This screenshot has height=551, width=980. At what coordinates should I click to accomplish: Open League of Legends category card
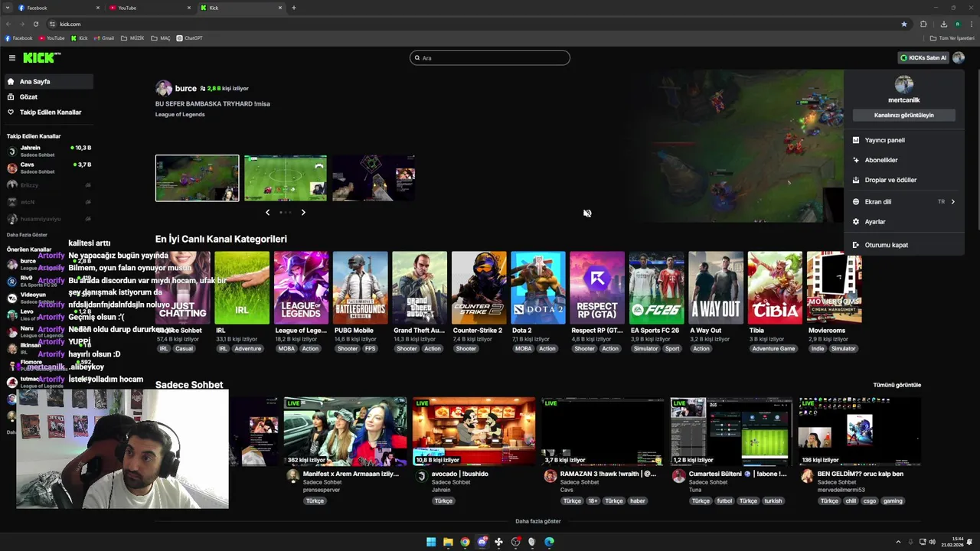[301, 288]
